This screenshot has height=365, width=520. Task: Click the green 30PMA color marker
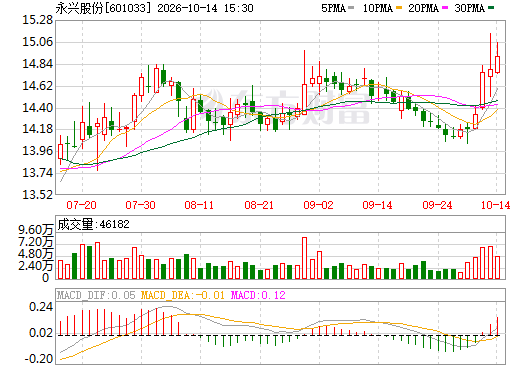tap(491, 7)
